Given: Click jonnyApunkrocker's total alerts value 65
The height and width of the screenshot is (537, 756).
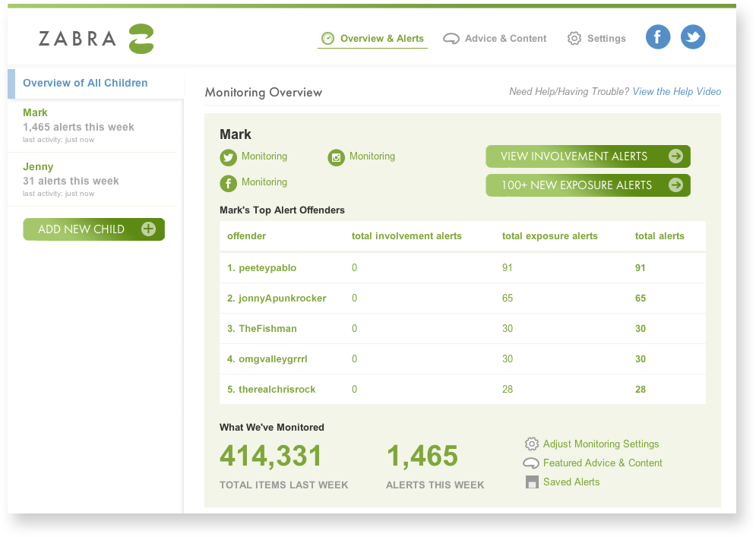Looking at the screenshot, I should [641, 299].
